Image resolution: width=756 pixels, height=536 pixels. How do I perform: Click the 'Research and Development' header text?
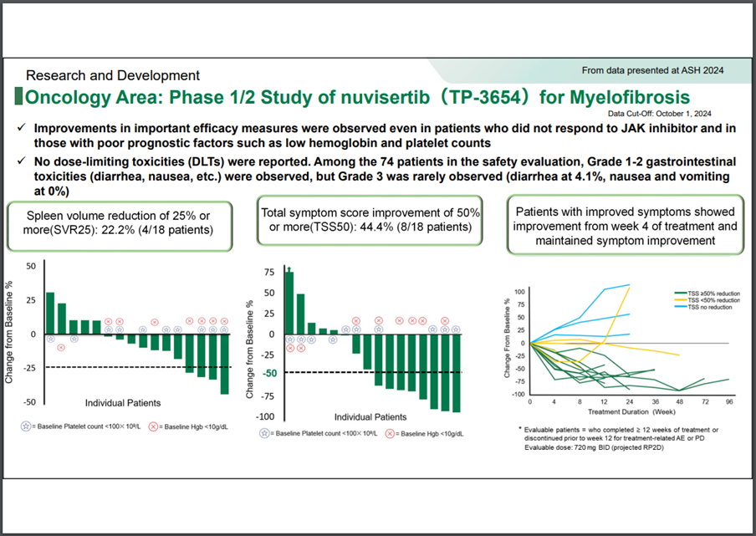pos(112,75)
